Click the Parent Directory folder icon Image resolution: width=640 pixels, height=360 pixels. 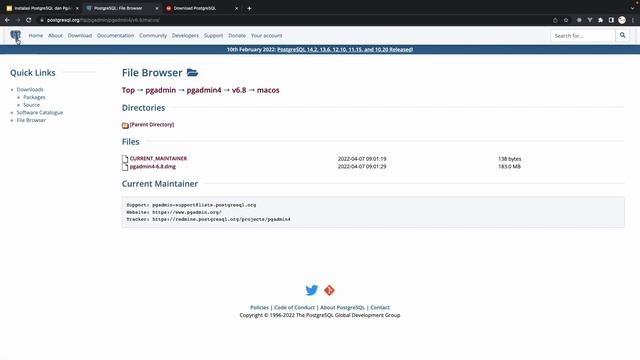click(125, 125)
